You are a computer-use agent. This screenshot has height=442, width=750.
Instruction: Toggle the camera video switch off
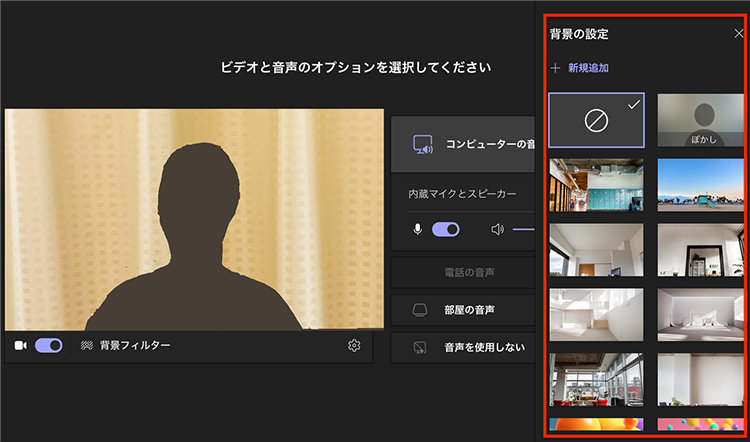[48, 345]
